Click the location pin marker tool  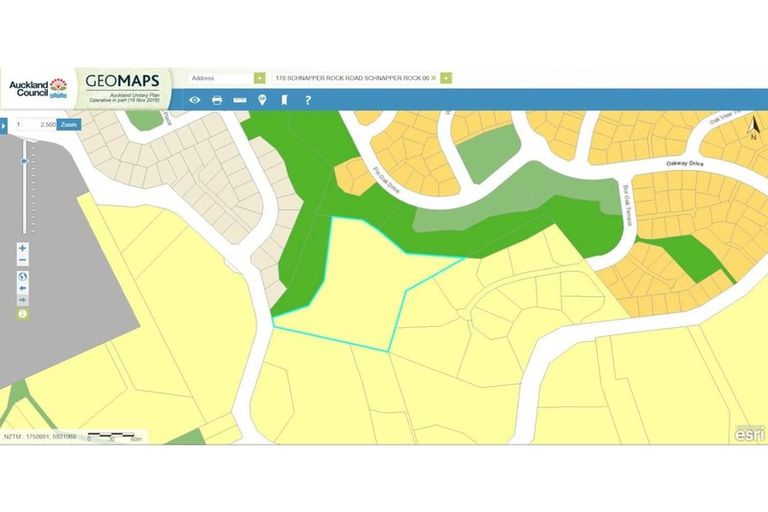tap(262, 100)
